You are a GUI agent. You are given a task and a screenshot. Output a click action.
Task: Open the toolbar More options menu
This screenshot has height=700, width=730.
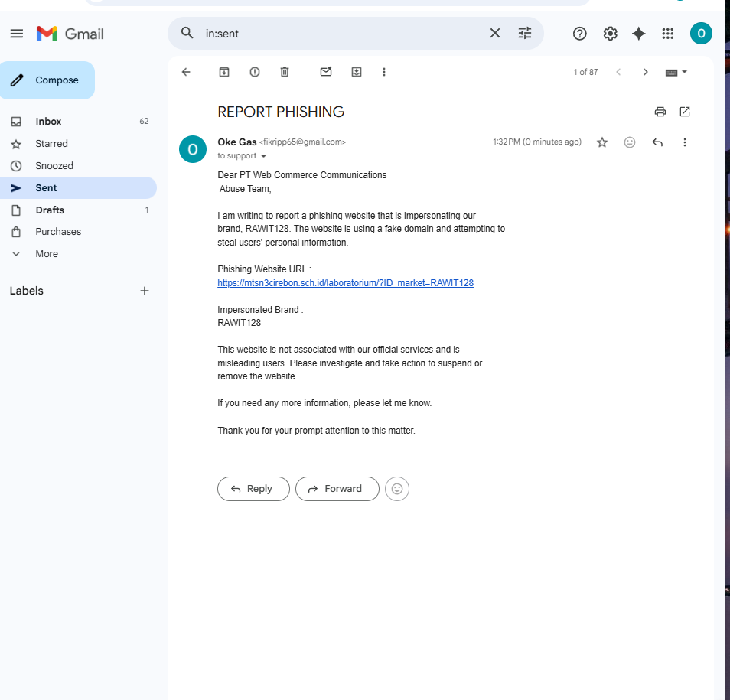click(x=384, y=72)
